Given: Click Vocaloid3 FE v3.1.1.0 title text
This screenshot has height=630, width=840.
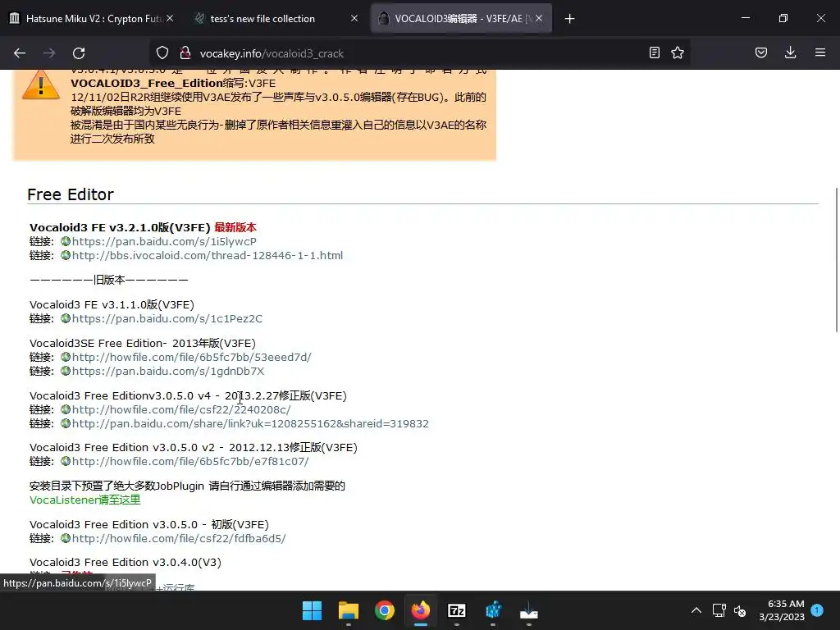Looking at the screenshot, I should [x=112, y=305].
